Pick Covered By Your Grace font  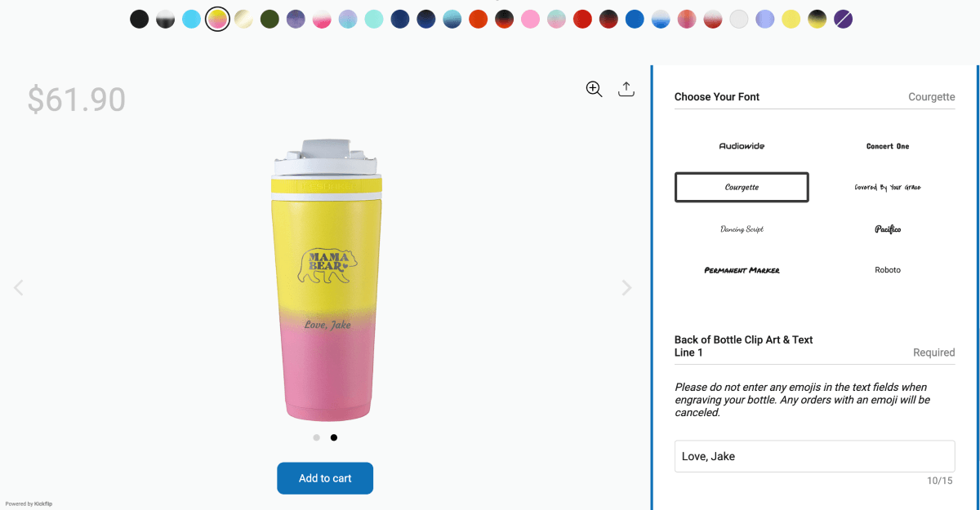click(x=887, y=188)
